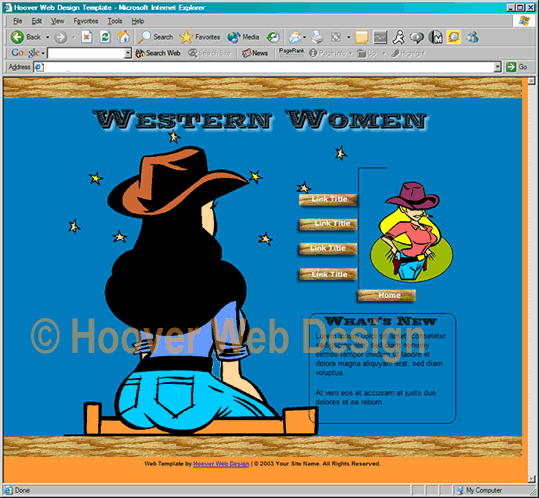Click the Forward arrow button
Image resolution: width=539 pixels, height=498 pixels.
(x=60, y=37)
